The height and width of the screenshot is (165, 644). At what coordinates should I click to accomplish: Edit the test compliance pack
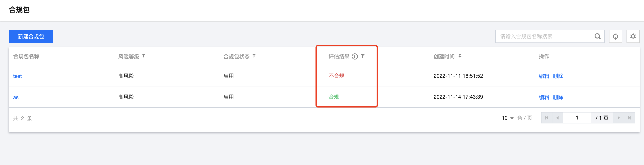(544, 76)
